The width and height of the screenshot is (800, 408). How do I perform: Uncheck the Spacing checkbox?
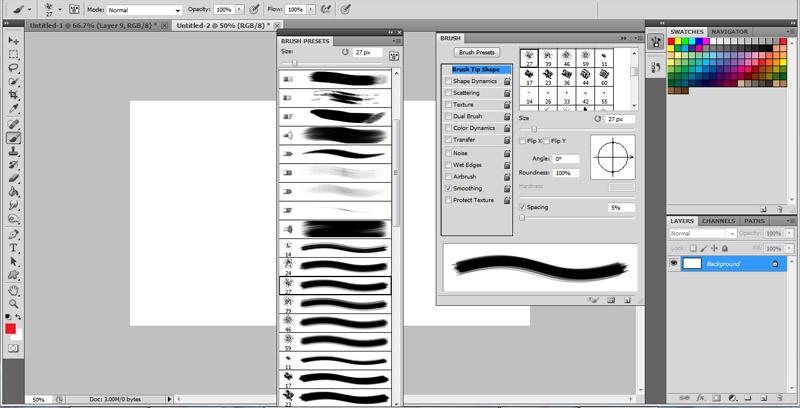coord(522,207)
